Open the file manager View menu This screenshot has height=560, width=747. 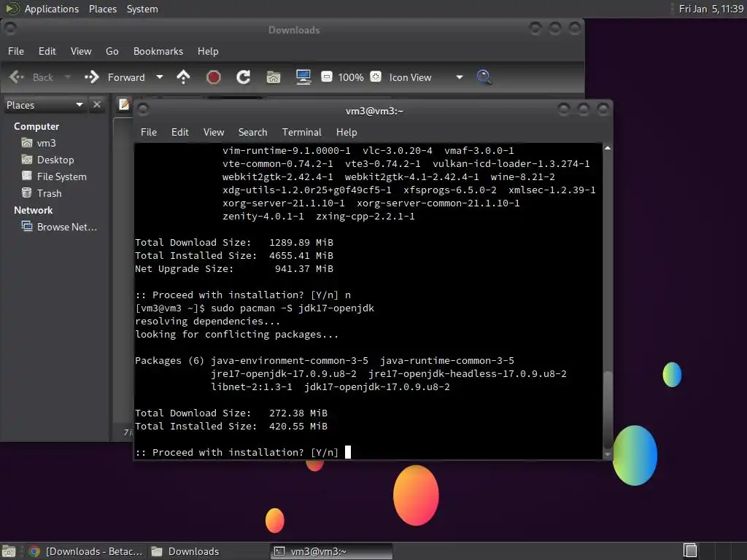81,51
